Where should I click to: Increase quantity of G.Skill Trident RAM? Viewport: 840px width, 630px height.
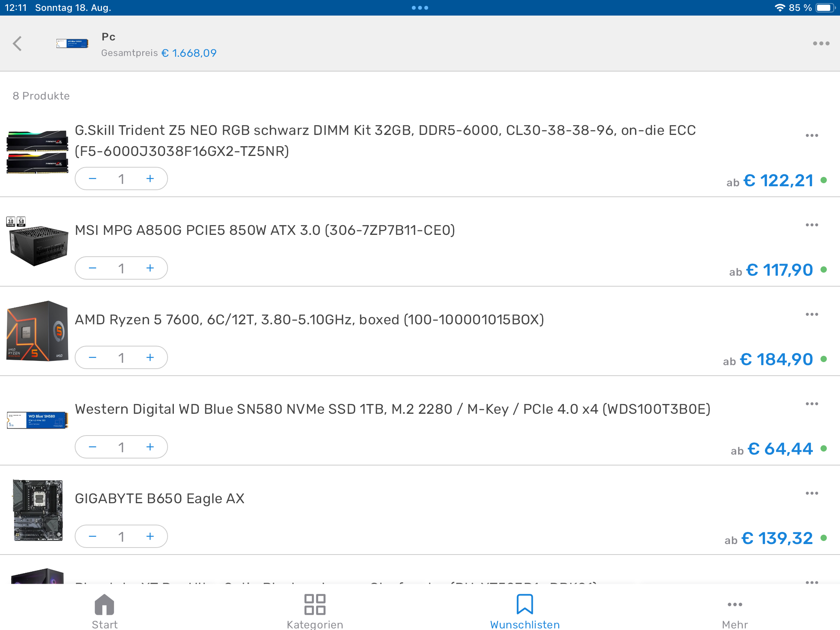click(x=150, y=179)
